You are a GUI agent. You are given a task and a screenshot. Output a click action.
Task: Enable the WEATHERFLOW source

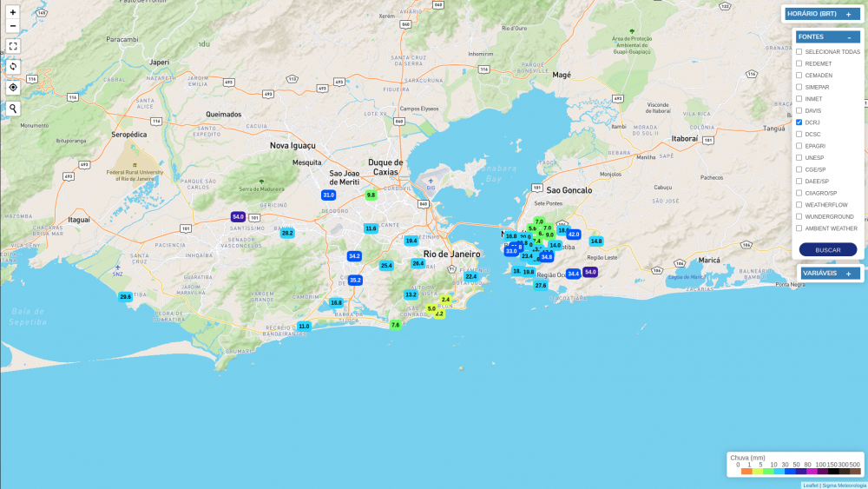[x=799, y=205]
